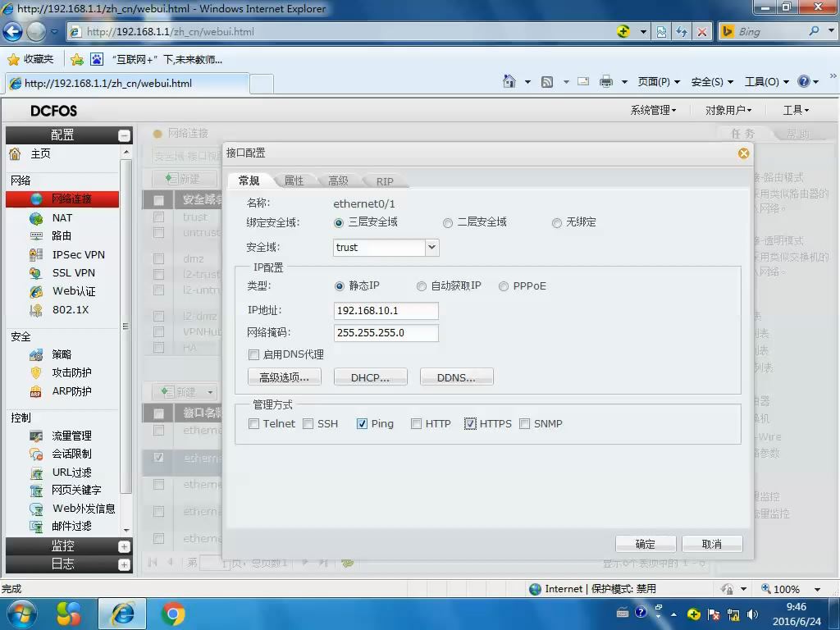Click the IE print icon

[x=606, y=81]
